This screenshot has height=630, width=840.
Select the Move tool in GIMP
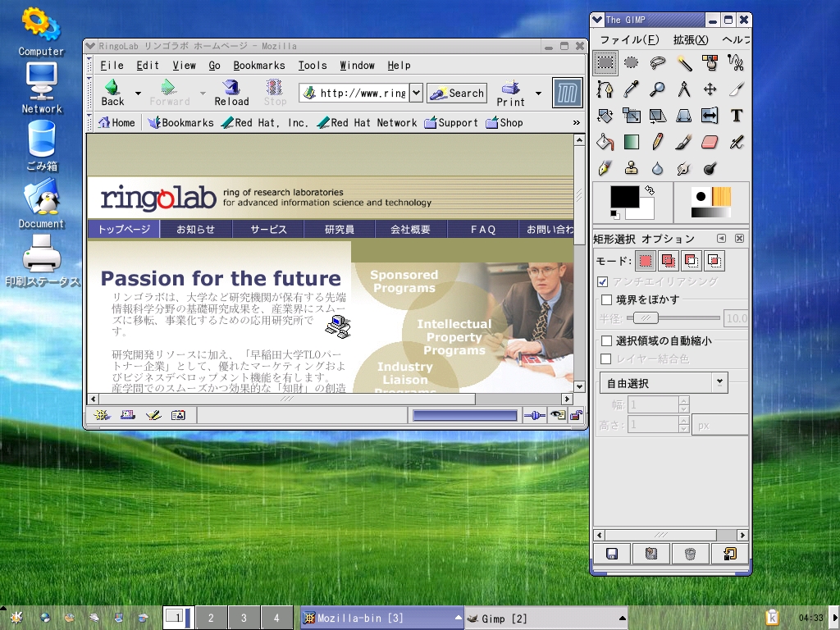coord(710,89)
